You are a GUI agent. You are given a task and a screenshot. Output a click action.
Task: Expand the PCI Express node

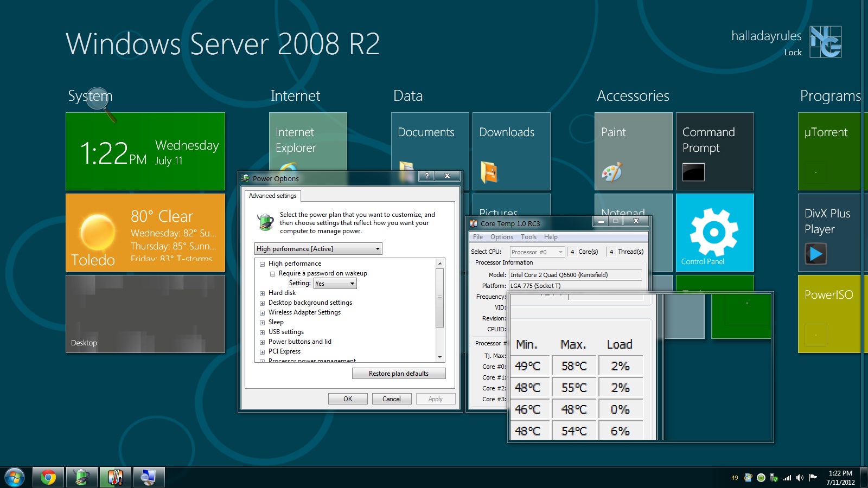pyautogui.click(x=262, y=352)
